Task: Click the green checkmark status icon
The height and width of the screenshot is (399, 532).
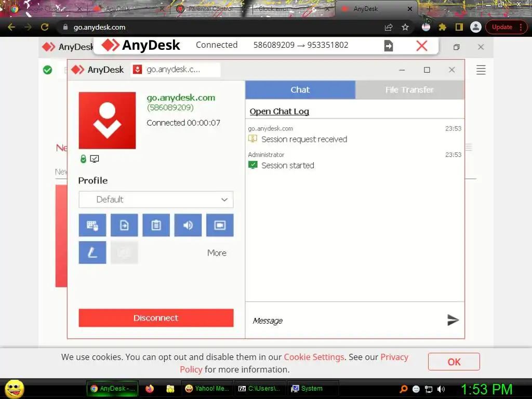Action: 47,70
